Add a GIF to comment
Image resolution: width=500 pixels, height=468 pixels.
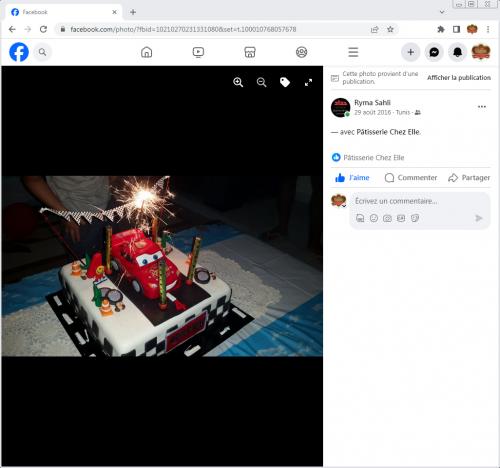pyautogui.click(x=401, y=218)
